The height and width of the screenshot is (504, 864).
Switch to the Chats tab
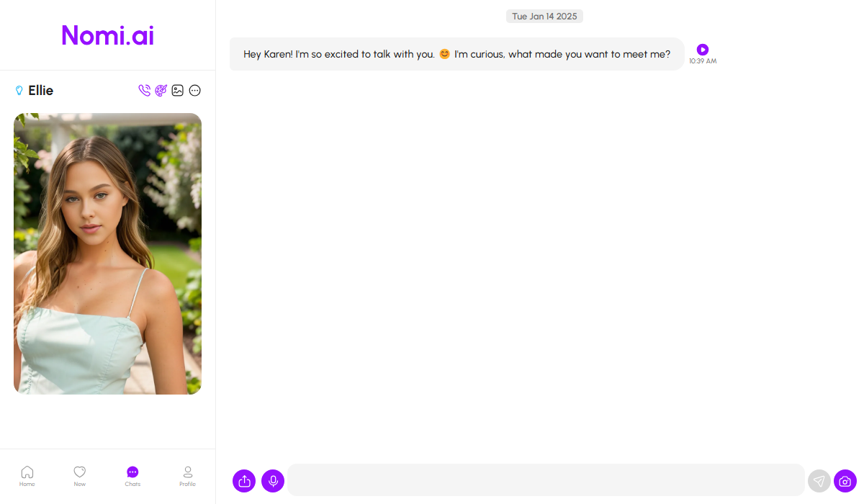[x=132, y=476]
